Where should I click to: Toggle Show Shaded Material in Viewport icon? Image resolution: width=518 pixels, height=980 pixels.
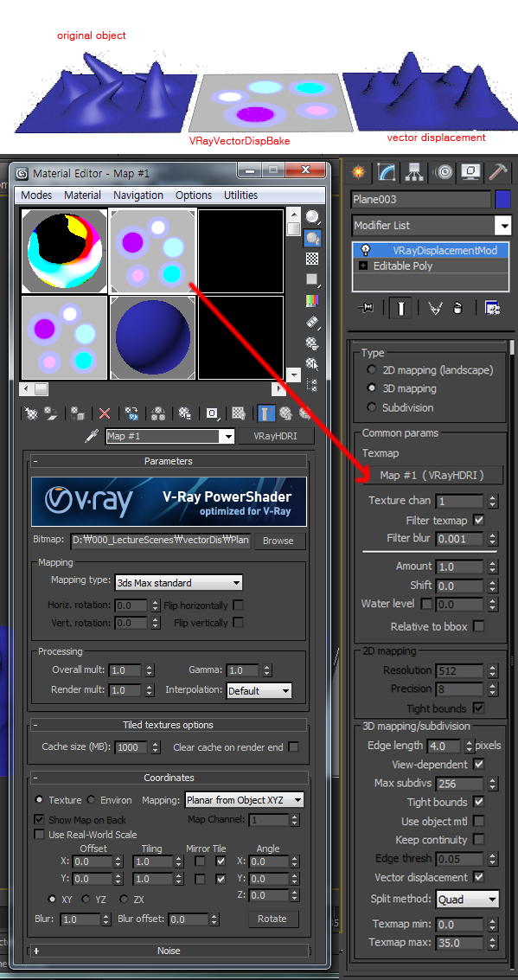[x=238, y=413]
